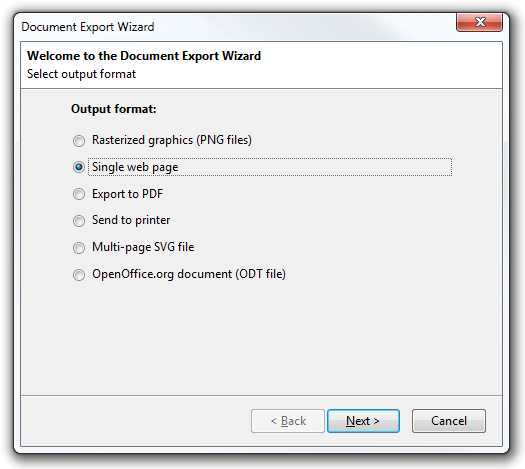This screenshot has height=469, width=525.
Task: Cancel the Document Export Wizard
Action: tap(449, 421)
